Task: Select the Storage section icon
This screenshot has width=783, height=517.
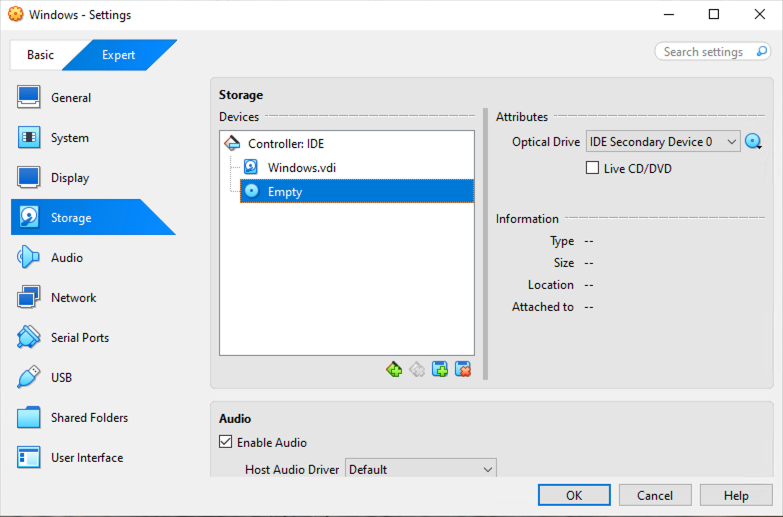Action: 28,217
